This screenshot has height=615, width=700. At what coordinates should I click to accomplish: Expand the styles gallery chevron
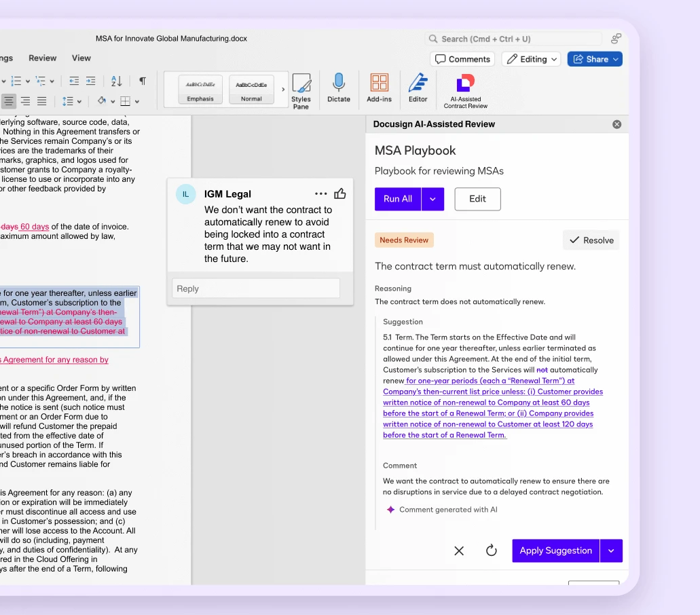coord(283,89)
